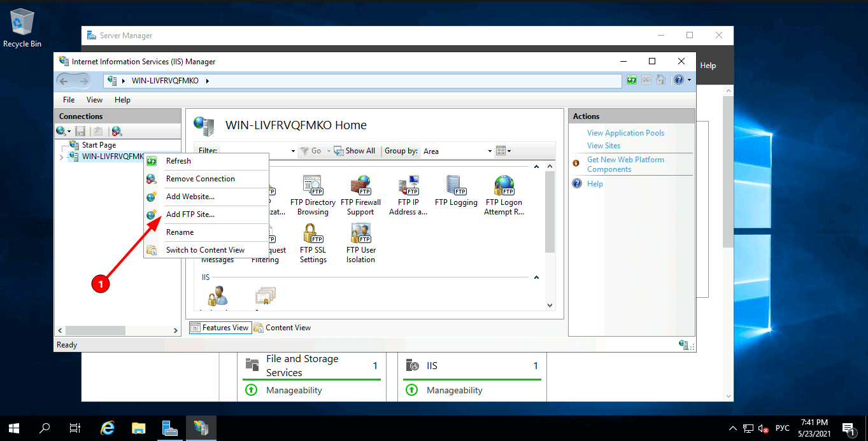This screenshot has width=868, height=441.
Task: Select Refresh from the context menu
Action: point(206,161)
